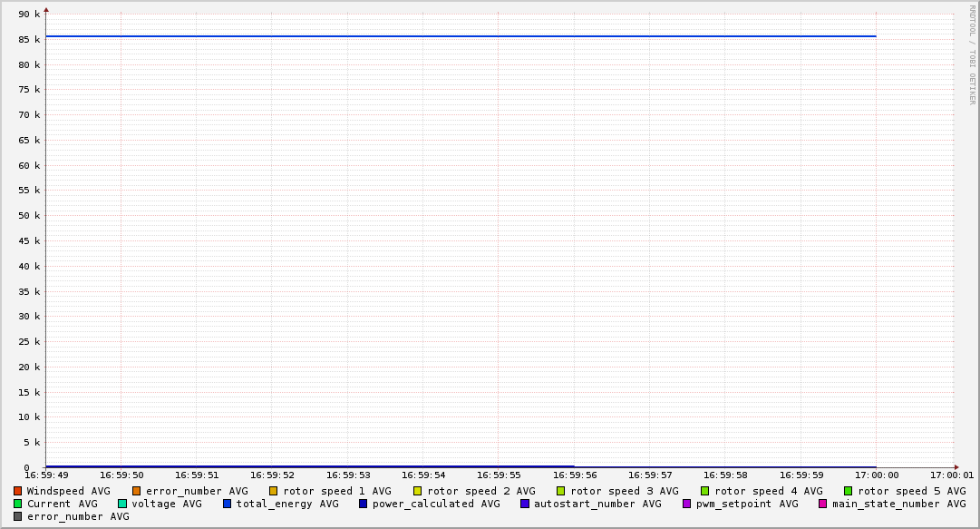Click the rotor speed 5 AVG label
This screenshot has width=980, height=529.
coord(911,491)
